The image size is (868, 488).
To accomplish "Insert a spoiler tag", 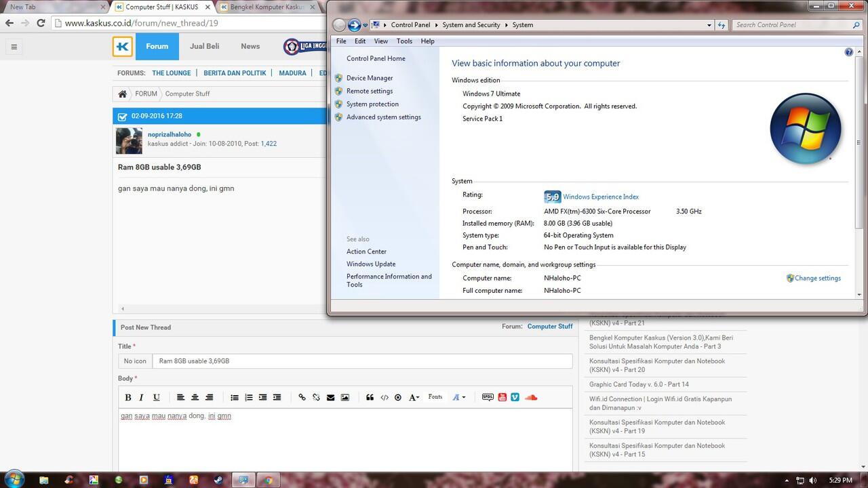I will click(x=488, y=397).
